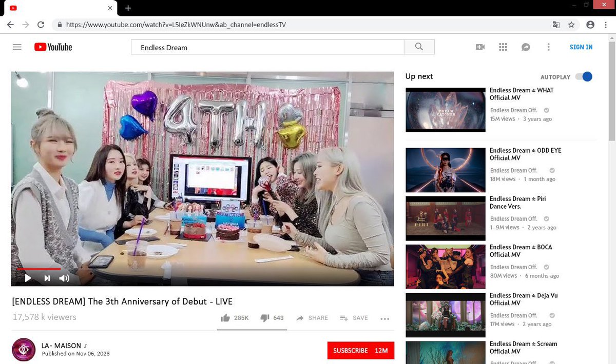Click the search magnifier button

point(419,47)
